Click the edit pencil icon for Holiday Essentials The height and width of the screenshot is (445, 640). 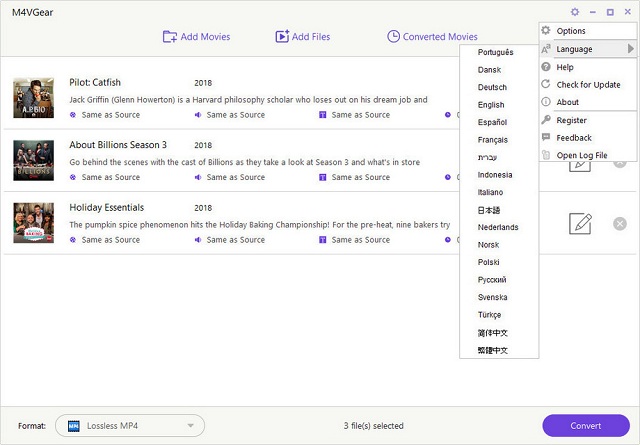(580, 224)
